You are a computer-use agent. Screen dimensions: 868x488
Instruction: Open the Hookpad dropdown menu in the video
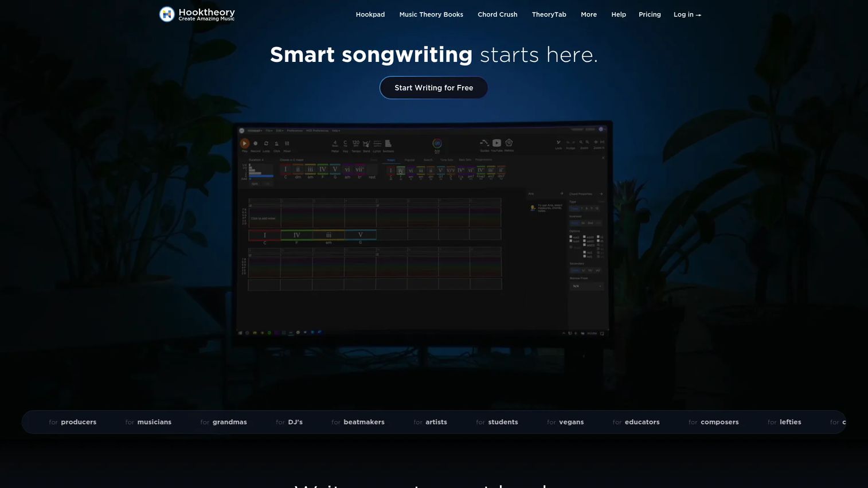pos(255,131)
